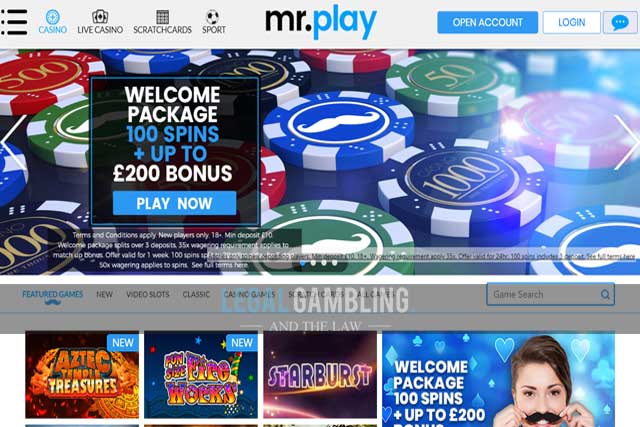Viewport: 640px width, 427px height.
Task: Show previous banner with left arrow
Action: [x=11, y=142]
